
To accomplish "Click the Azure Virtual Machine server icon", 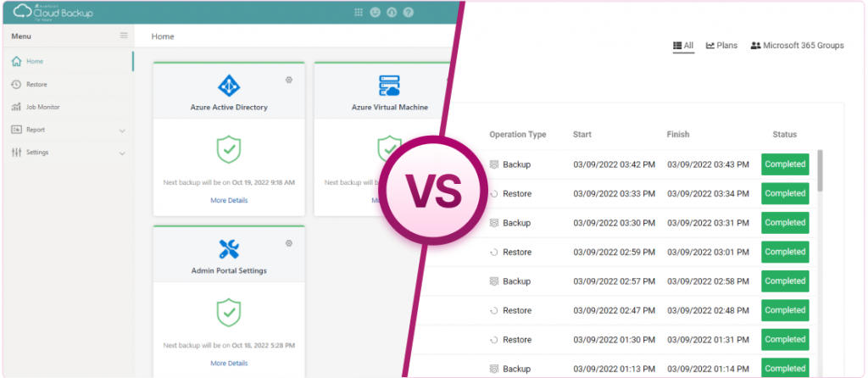I will tap(390, 86).
